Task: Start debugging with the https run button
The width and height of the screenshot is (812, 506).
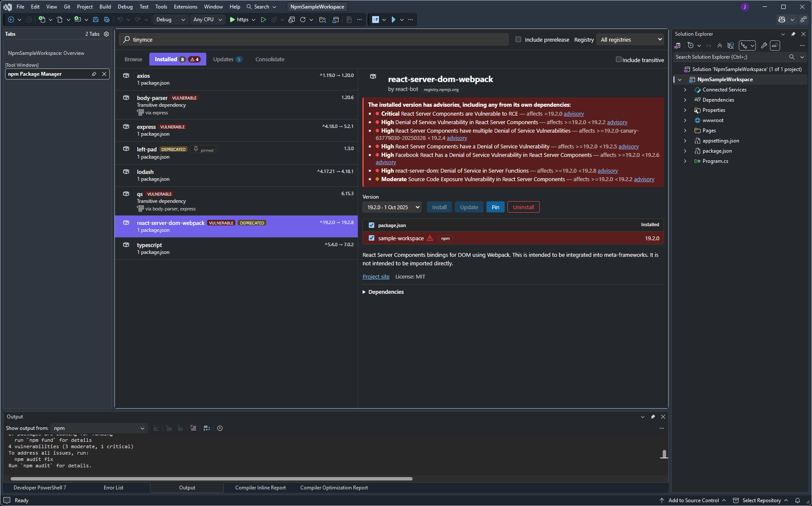Action: (239, 20)
